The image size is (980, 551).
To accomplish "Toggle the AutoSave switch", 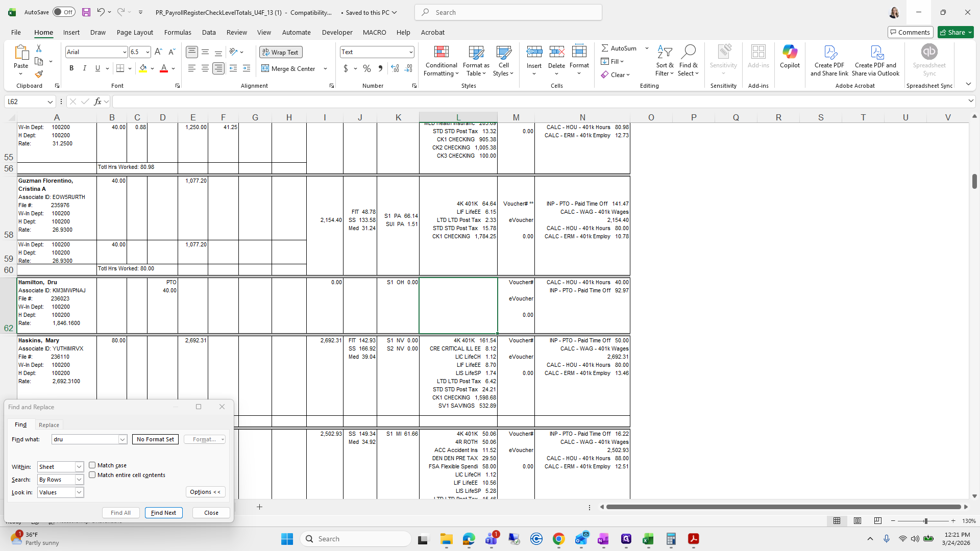I will (x=64, y=12).
